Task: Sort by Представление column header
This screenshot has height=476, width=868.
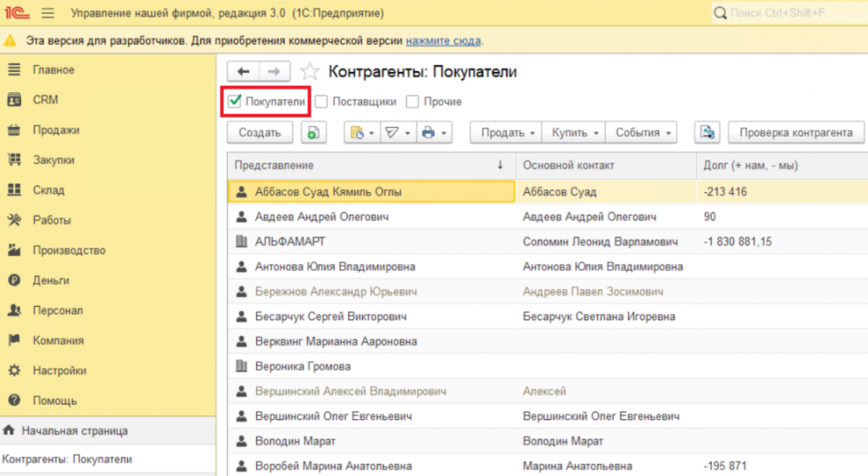Action: (x=371, y=165)
